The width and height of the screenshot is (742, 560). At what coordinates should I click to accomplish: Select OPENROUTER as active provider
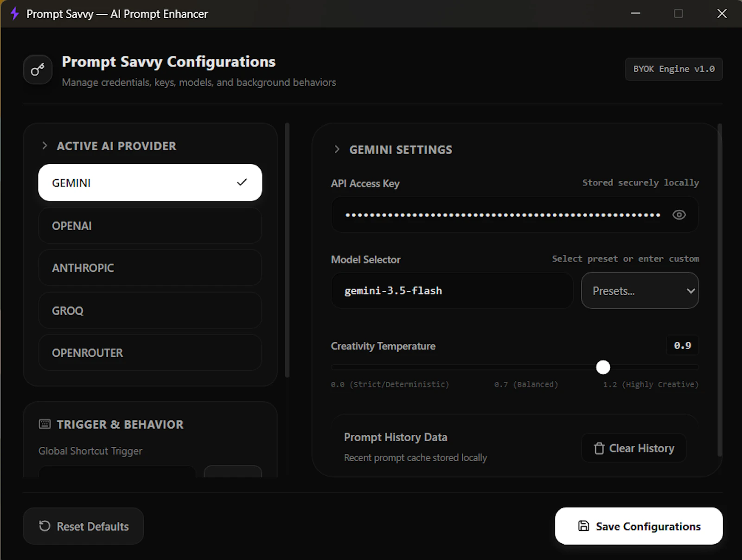pyautogui.click(x=150, y=353)
